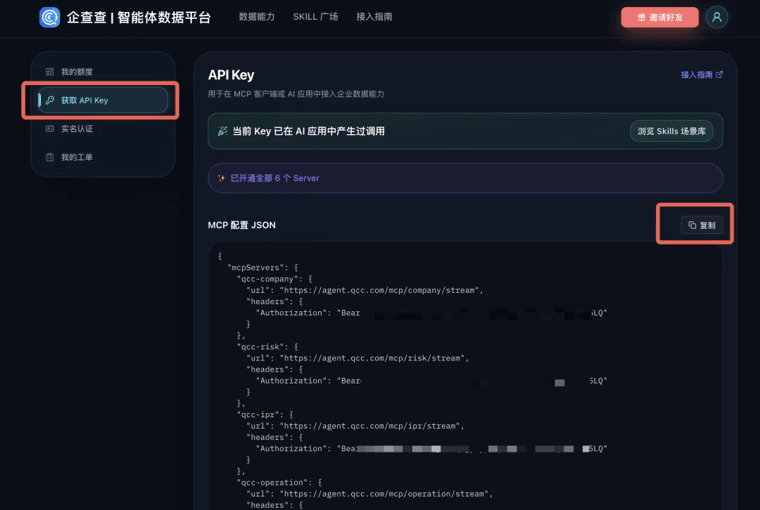Click the ID card icon for 实名认证
The height and width of the screenshot is (510, 760).
(x=49, y=128)
